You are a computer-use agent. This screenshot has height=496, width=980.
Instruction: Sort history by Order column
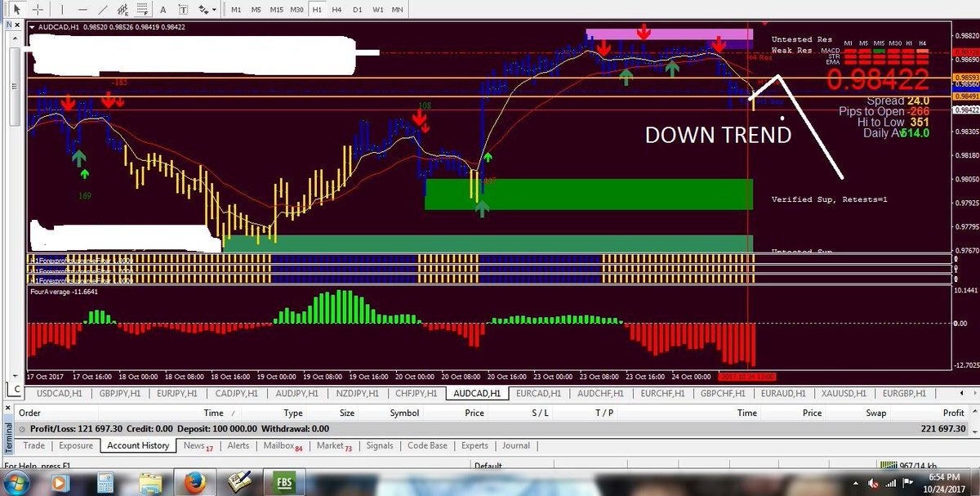click(x=30, y=413)
